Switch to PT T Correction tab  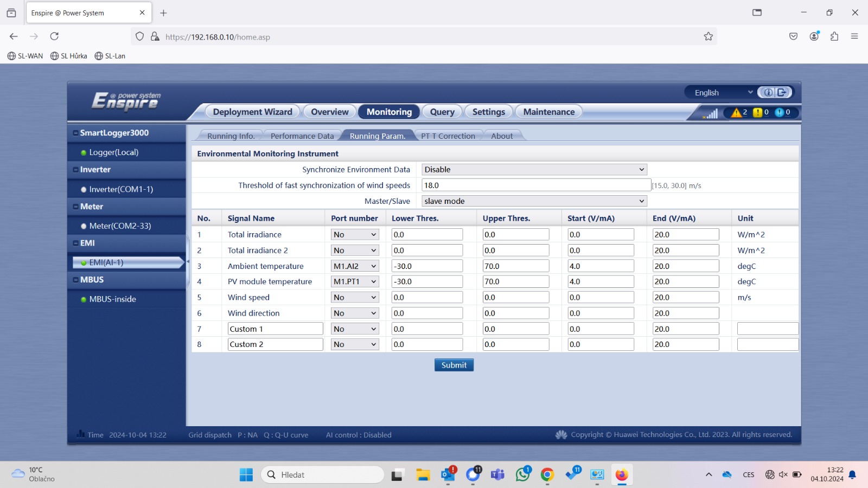coord(448,136)
